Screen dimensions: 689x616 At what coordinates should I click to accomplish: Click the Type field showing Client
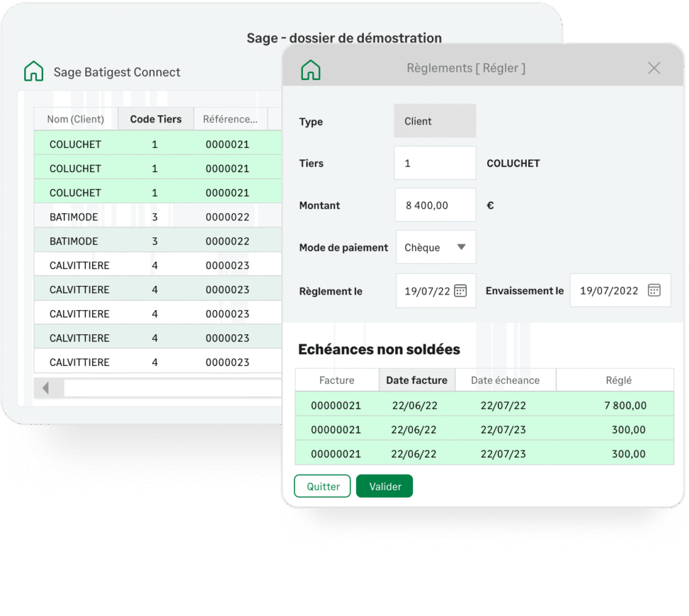click(x=435, y=122)
